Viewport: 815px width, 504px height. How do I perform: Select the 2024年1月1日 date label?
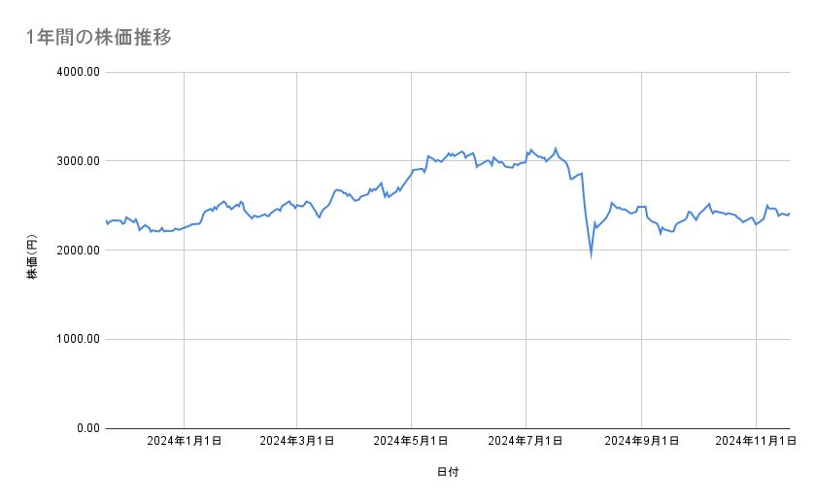coord(184,441)
